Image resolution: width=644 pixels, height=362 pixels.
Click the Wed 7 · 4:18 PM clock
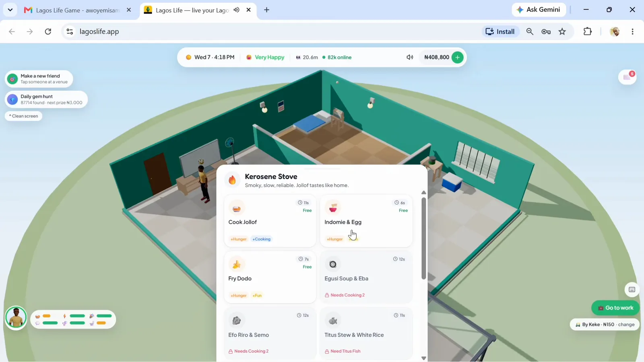pos(210,57)
